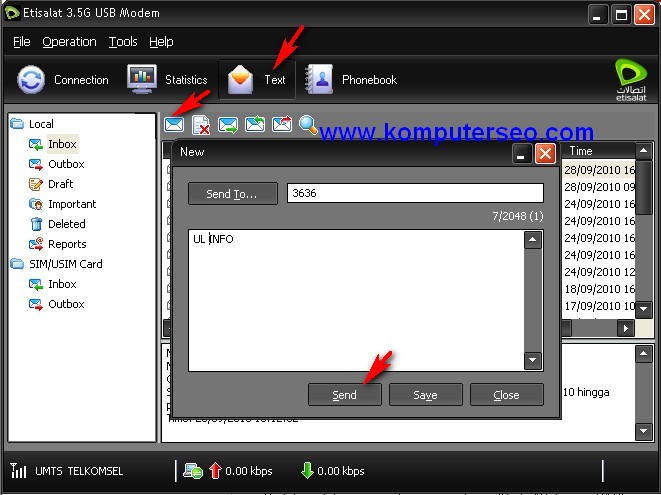Click the Send To... button
This screenshot has height=495, width=661.
(233, 194)
